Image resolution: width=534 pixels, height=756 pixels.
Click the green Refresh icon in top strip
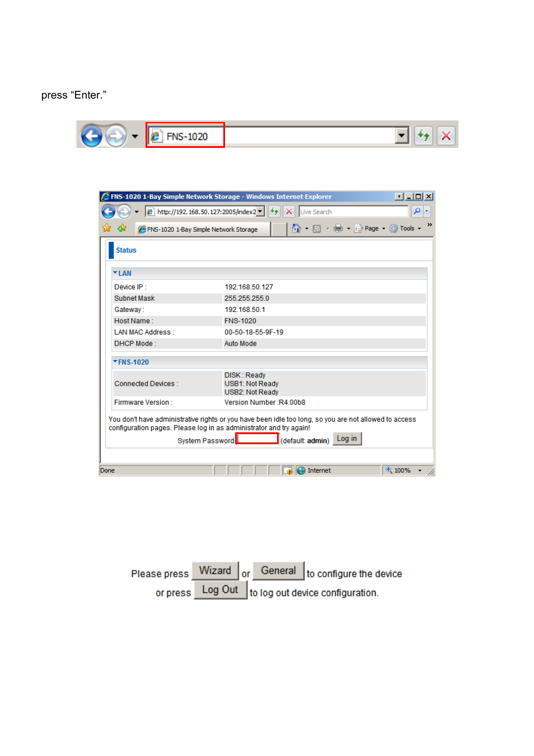point(424,136)
